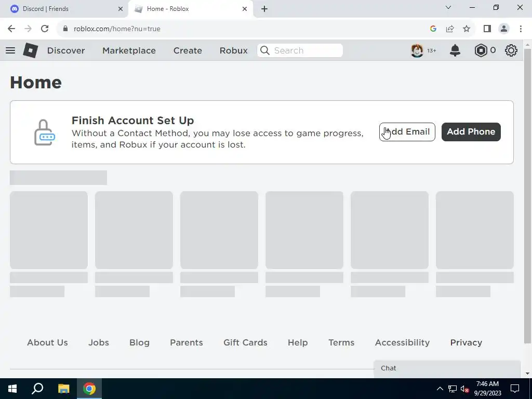Screen dimensions: 532x399
Task: Click the page vertical scrollbar
Action: click(x=527, y=197)
